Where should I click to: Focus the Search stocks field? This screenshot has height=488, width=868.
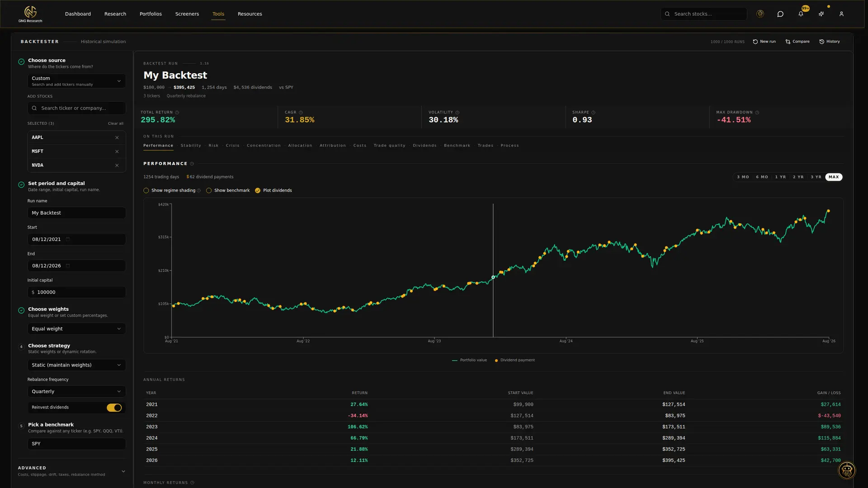coord(704,14)
